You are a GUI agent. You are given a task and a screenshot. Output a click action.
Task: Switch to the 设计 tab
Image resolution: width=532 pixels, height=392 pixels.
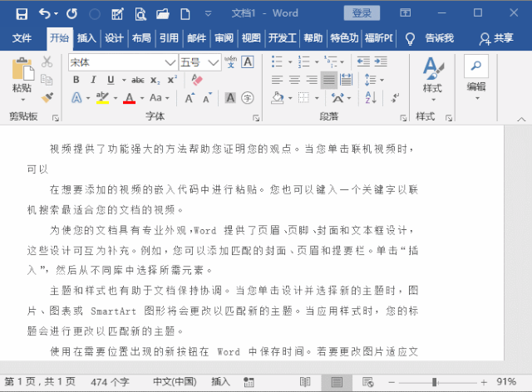click(114, 38)
